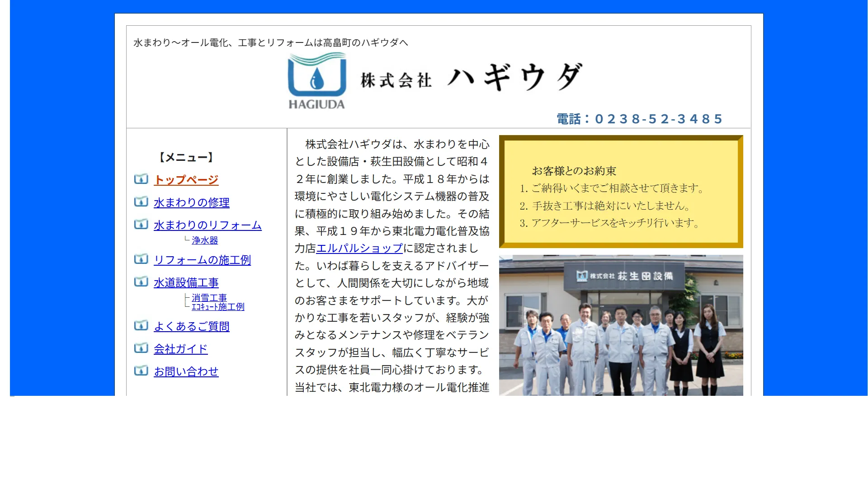Image resolution: width=868 pixels, height=488 pixels.
Task: Click the icon beside リフォームの施工例
Action: coord(141,259)
